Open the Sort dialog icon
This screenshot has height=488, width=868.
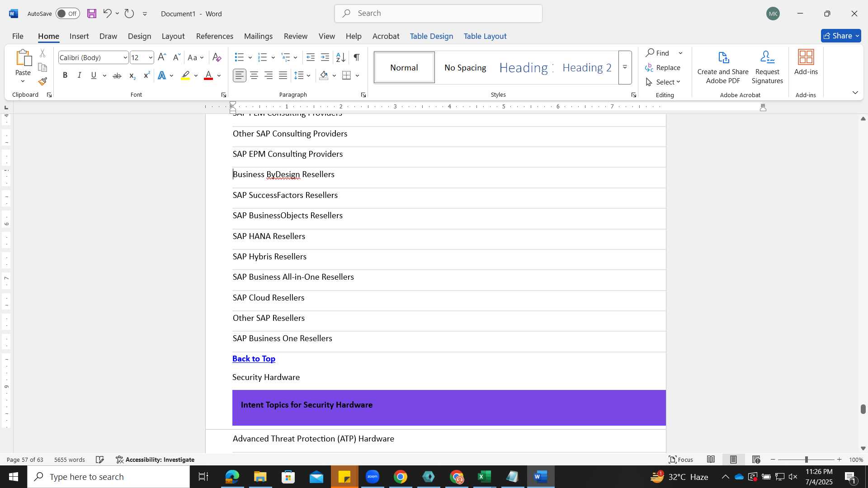tap(341, 57)
